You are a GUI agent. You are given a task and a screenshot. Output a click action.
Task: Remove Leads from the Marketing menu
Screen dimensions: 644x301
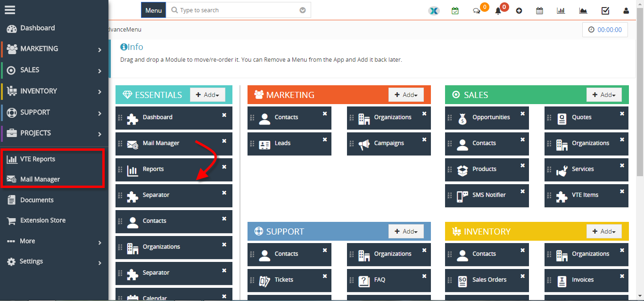click(x=325, y=139)
